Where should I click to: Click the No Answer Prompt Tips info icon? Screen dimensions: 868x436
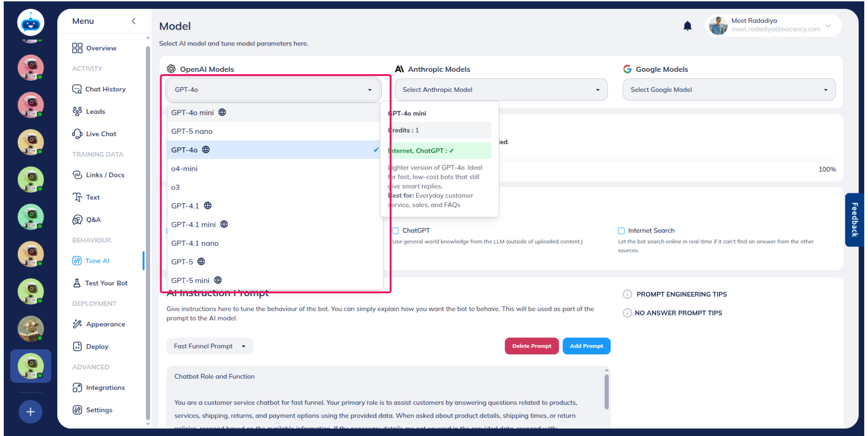[627, 313]
